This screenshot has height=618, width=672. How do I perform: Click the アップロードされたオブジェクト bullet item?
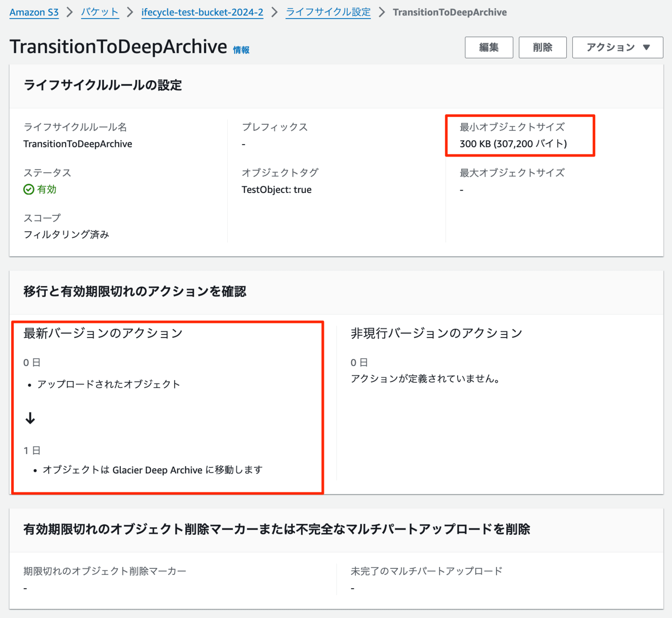click(109, 384)
